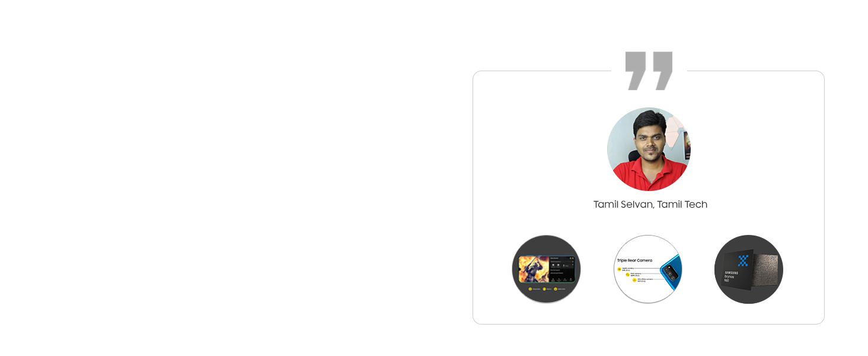
Task: Click the Triple Rear Camera heading text
Action: tap(634, 260)
